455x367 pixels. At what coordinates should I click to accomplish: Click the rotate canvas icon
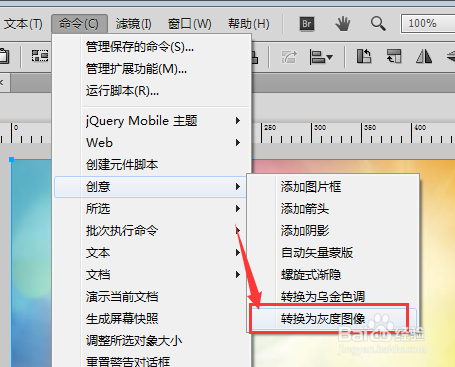[x=394, y=56]
